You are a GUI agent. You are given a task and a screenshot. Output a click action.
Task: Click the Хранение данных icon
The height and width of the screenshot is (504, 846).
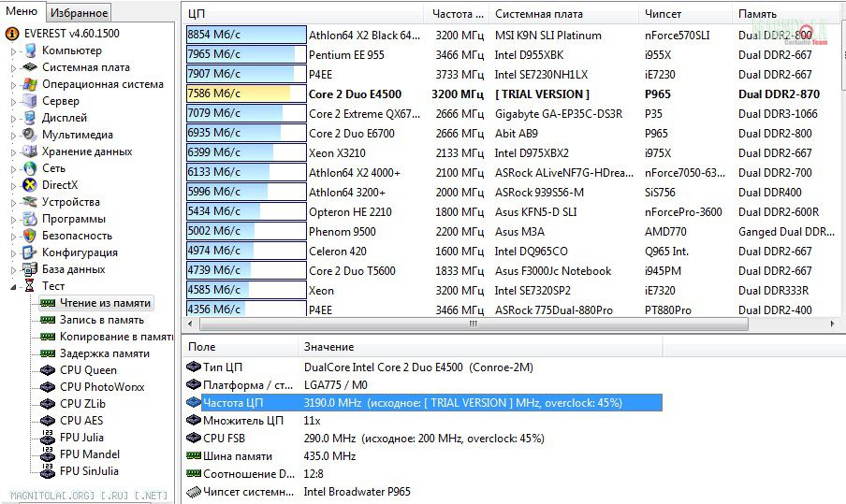[x=30, y=151]
